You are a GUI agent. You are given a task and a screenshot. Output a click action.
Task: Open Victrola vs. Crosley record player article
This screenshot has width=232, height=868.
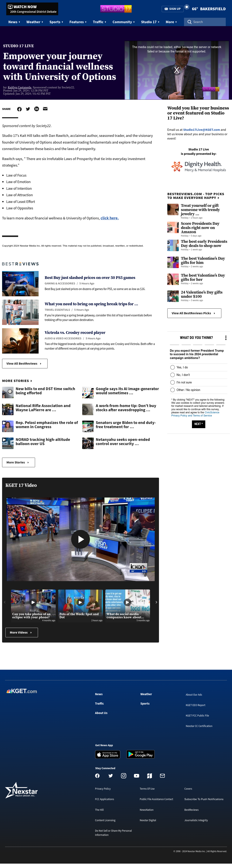(x=75, y=333)
